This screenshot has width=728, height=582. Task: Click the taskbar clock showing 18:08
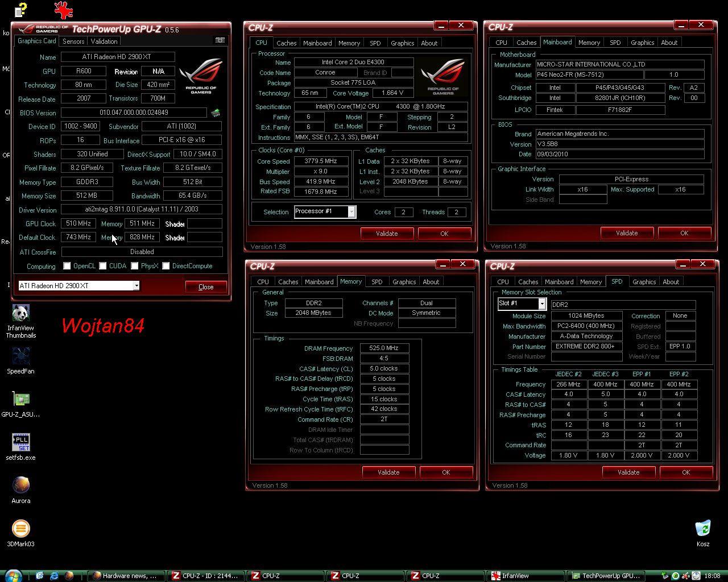tap(712, 576)
